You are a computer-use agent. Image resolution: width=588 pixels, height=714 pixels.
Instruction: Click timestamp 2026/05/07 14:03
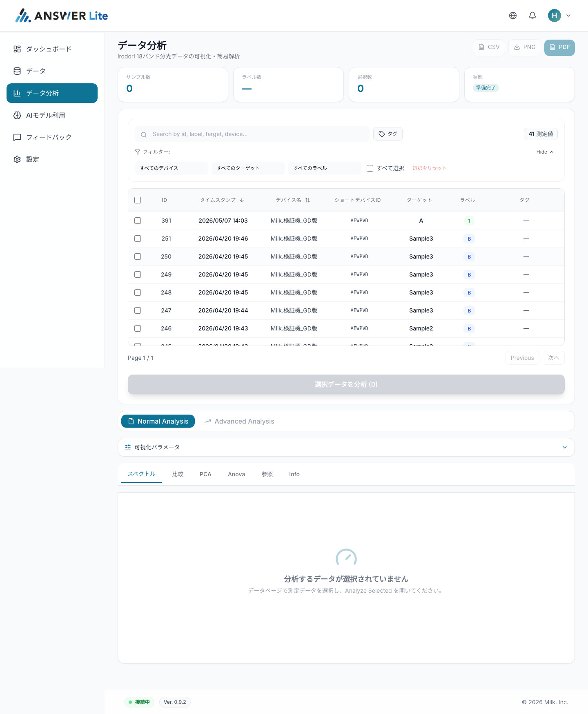tap(223, 221)
